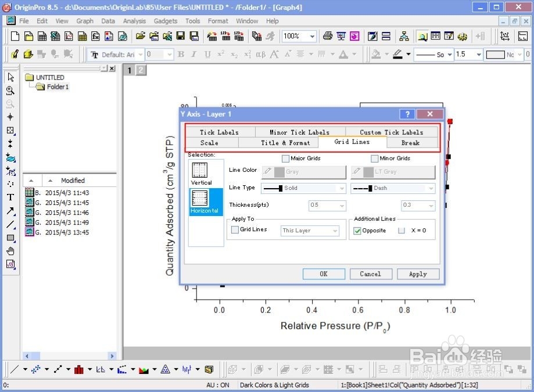
Task: Click the Column chart icon in bottom toolbar
Action: (78, 369)
